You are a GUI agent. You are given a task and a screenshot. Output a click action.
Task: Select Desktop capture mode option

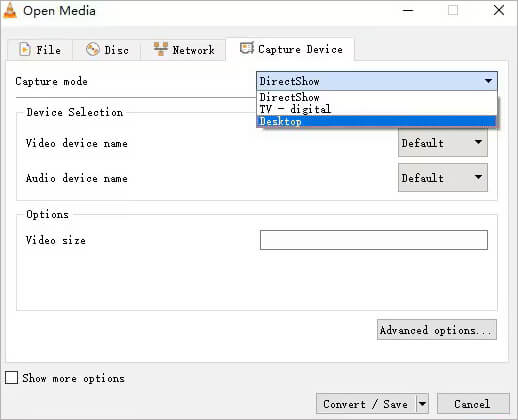click(x=377, y=121)
